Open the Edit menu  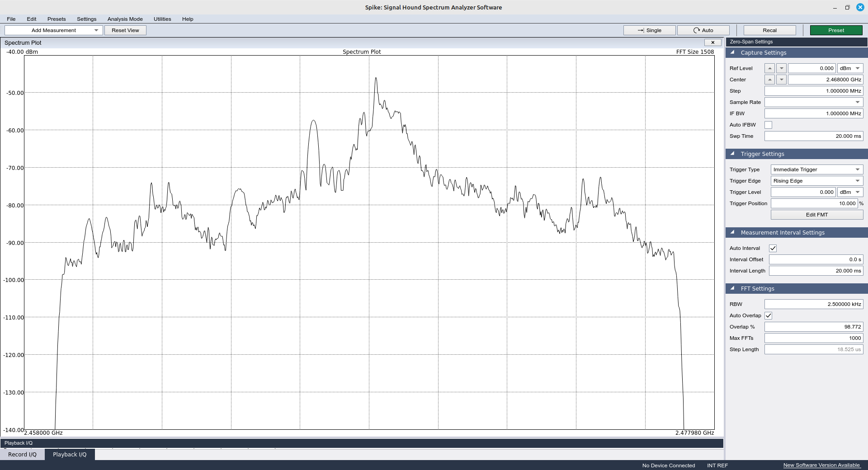[32, 19]
